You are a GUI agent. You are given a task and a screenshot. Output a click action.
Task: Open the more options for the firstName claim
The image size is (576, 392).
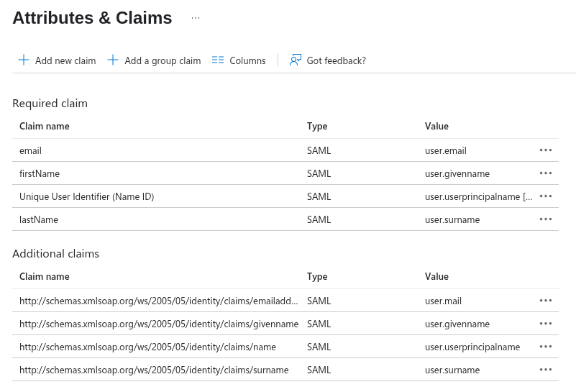[546, 173]
